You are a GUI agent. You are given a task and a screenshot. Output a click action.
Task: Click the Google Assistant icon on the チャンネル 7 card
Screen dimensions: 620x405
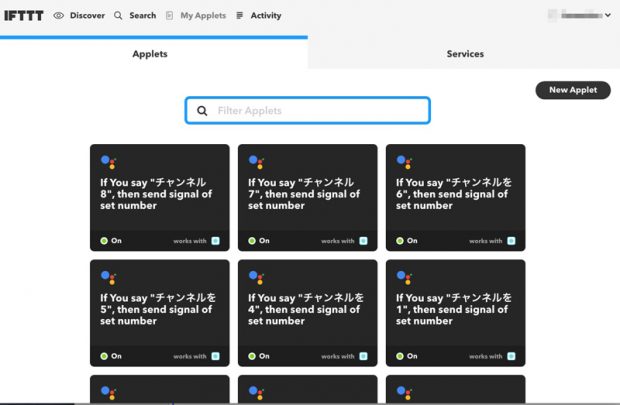pyautogui.click(x=256, y=162)
